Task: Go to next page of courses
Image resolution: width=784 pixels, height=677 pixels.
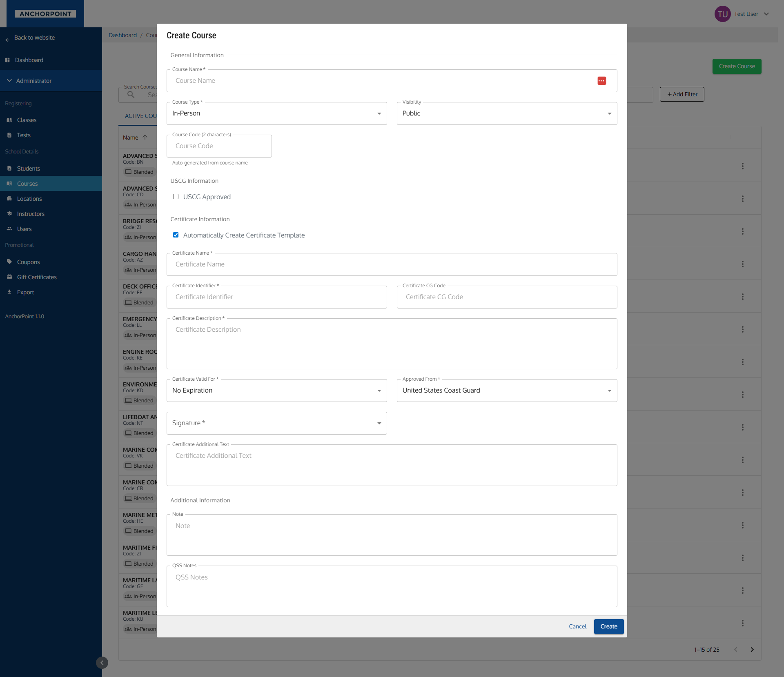Action: [752, 649]
